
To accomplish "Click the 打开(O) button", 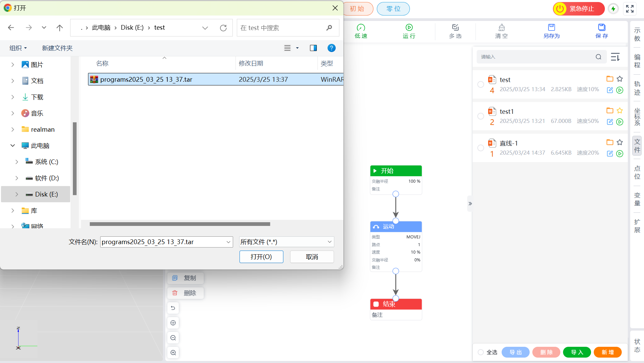I will click(x=261, y=257).
